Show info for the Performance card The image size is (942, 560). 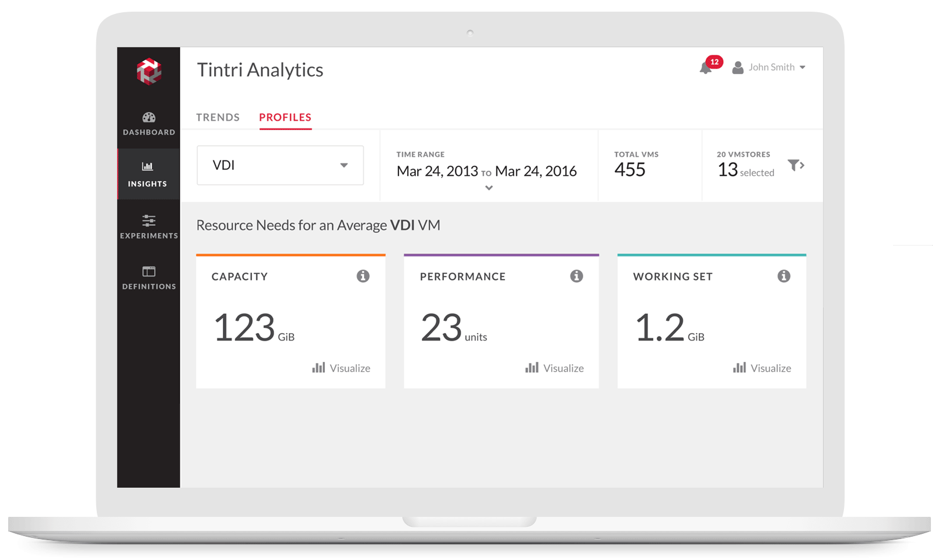(576, 276)
